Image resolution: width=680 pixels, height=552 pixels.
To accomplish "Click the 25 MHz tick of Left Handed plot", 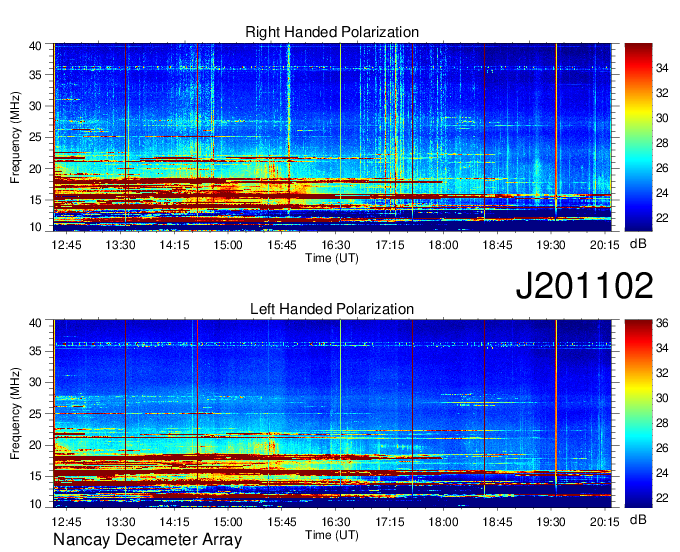I will pos(35,414).
